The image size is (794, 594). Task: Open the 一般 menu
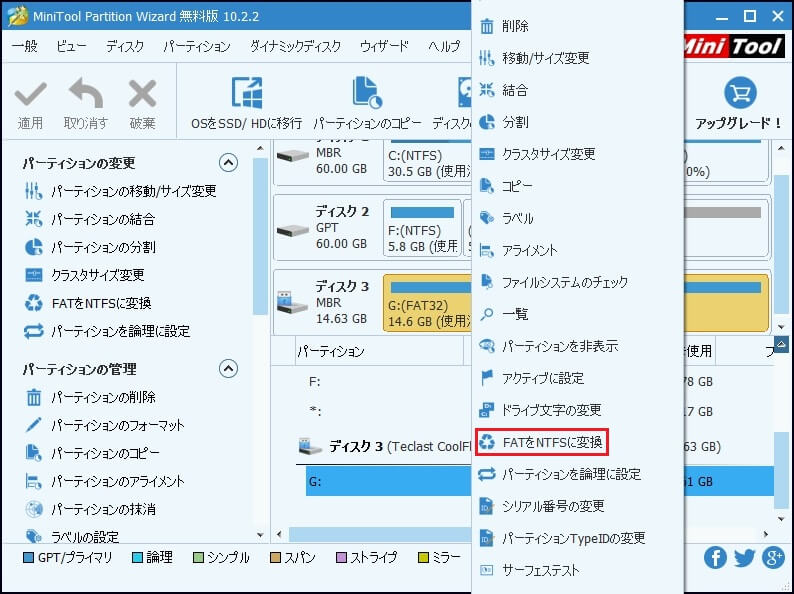pyautogui.click(x=25, y=46)
